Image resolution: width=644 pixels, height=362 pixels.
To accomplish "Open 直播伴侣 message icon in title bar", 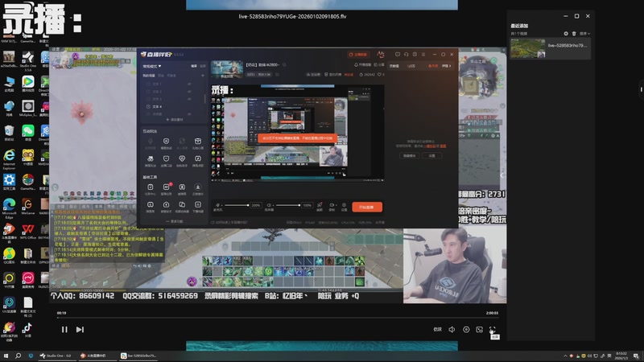I will pyautogui.click(x=397, y=54).
